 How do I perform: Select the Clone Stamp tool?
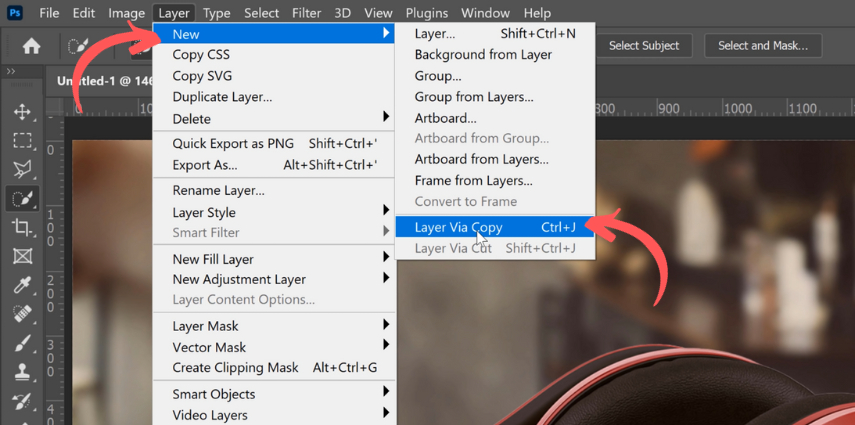coord(22,372)
